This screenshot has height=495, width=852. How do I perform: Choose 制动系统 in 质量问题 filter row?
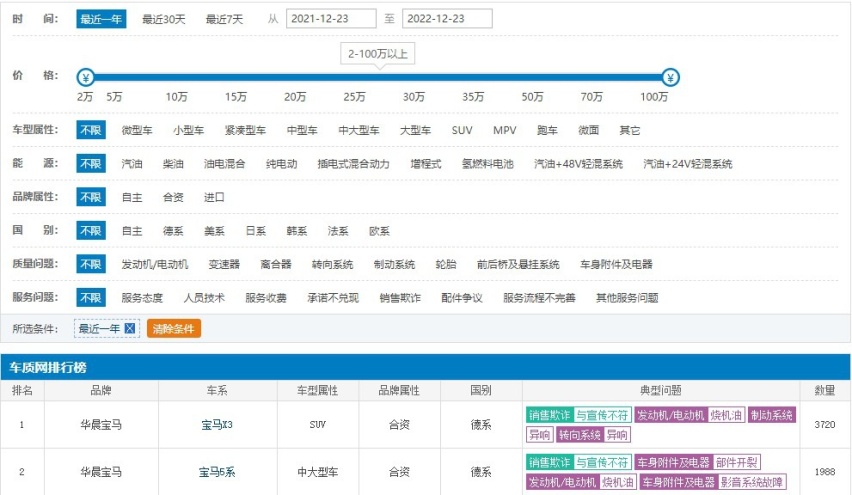[x=394, y=264]
